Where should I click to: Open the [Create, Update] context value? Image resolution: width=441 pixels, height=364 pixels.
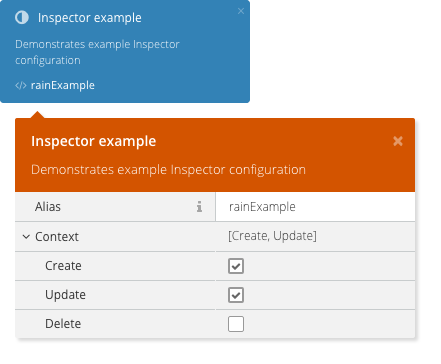click(x=272, y=236)
